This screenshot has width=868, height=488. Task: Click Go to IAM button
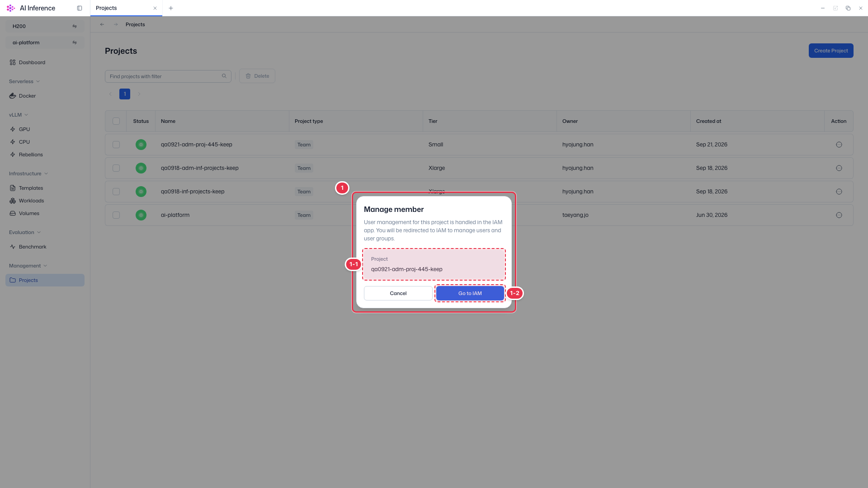point(470,293)
